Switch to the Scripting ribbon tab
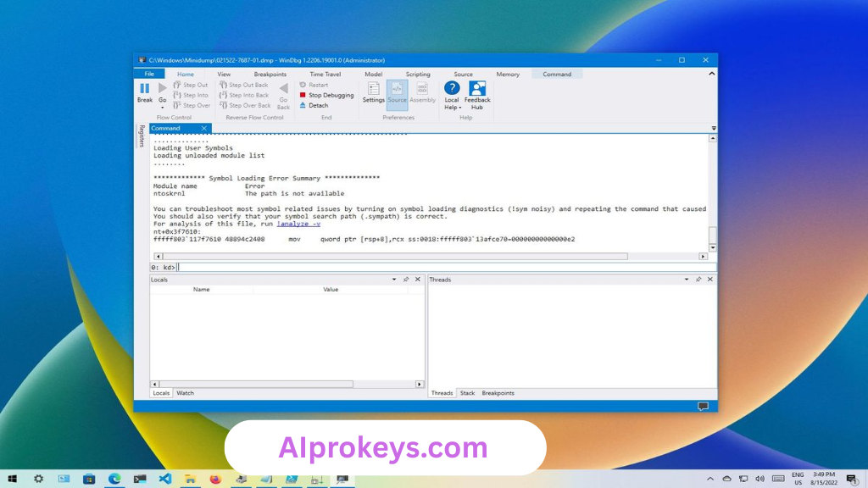Screen dimensions: 868x488 click(x=417, y=75)
